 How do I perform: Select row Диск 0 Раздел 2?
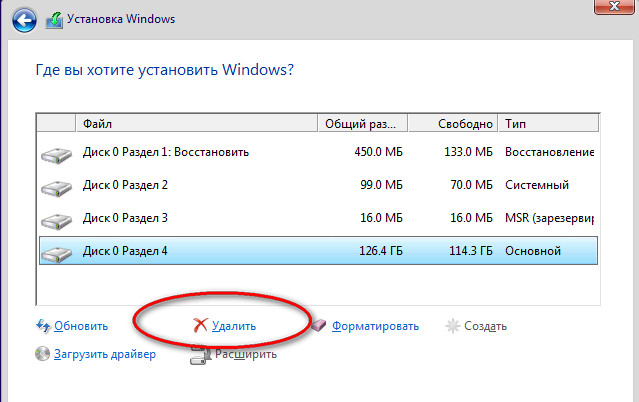pyautogui.click(x=318, y=185)
